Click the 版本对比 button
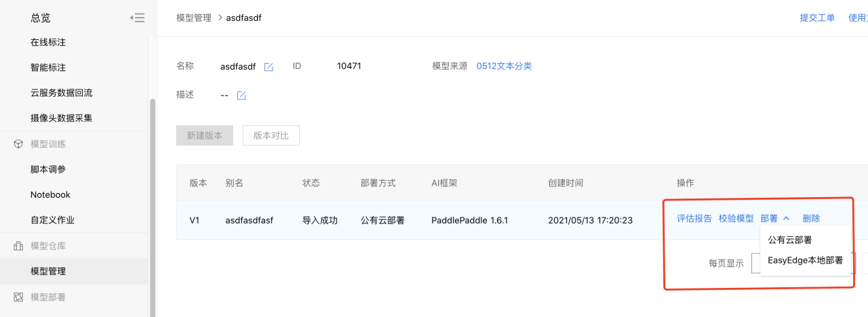The image size is (868, 317). click(271, 135)
